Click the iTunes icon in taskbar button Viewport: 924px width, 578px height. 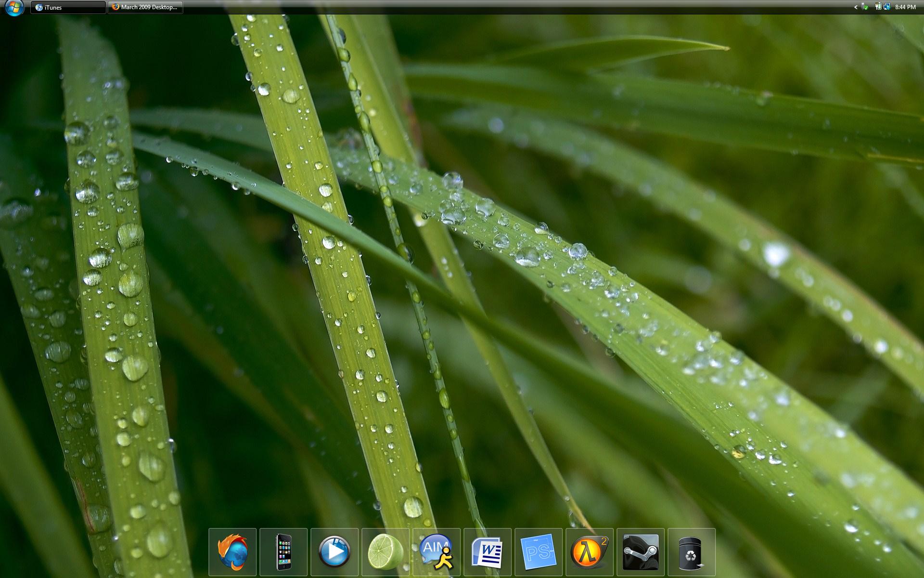[x=38, y=7]
